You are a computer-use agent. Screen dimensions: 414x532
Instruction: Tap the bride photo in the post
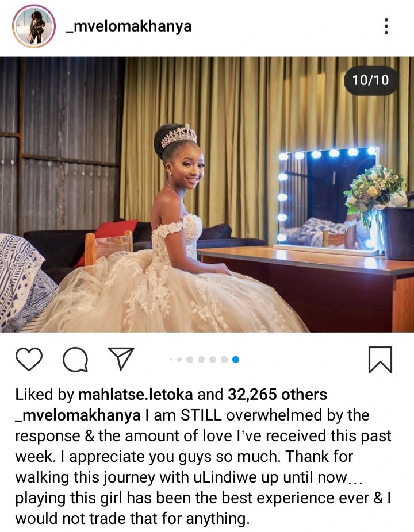pyautogui.click(x=207, y=194)
